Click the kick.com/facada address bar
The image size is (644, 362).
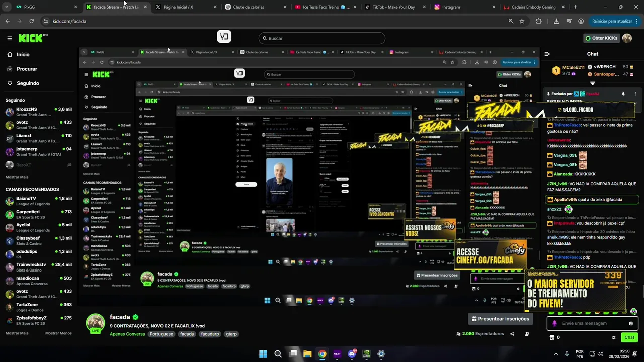(272, 21)
